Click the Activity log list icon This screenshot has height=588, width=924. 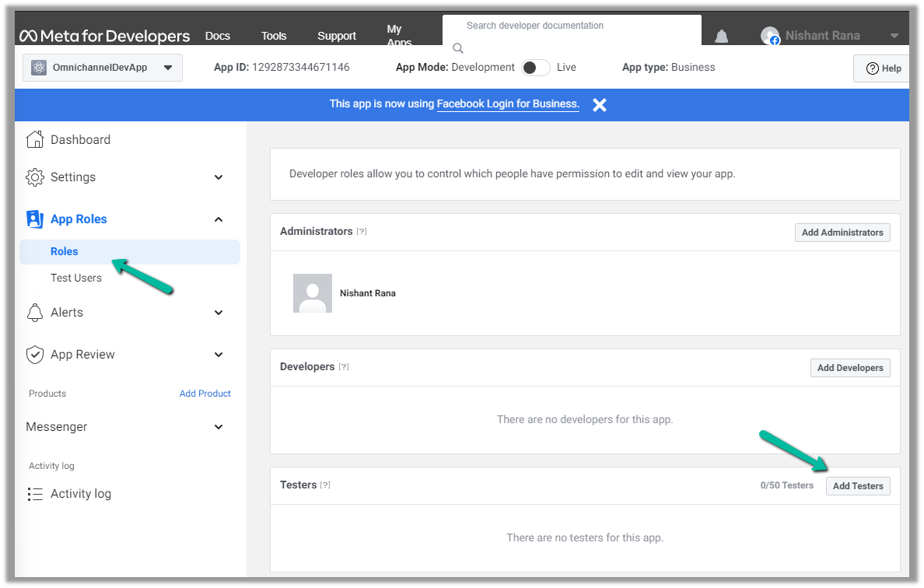point(35,494)
